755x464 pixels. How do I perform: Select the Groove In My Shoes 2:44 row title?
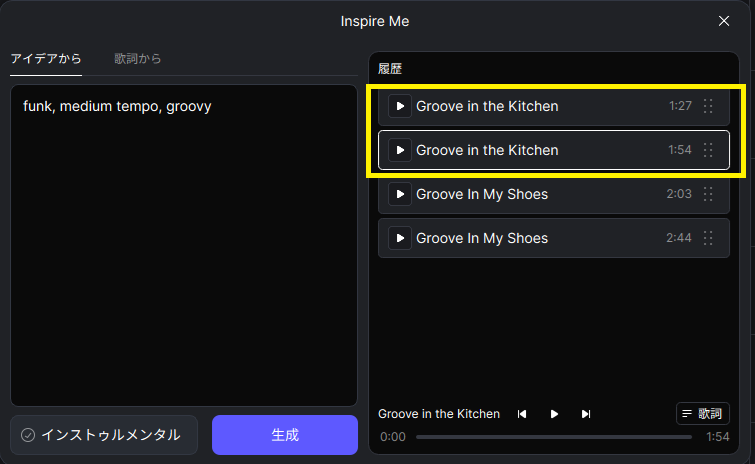482,238
